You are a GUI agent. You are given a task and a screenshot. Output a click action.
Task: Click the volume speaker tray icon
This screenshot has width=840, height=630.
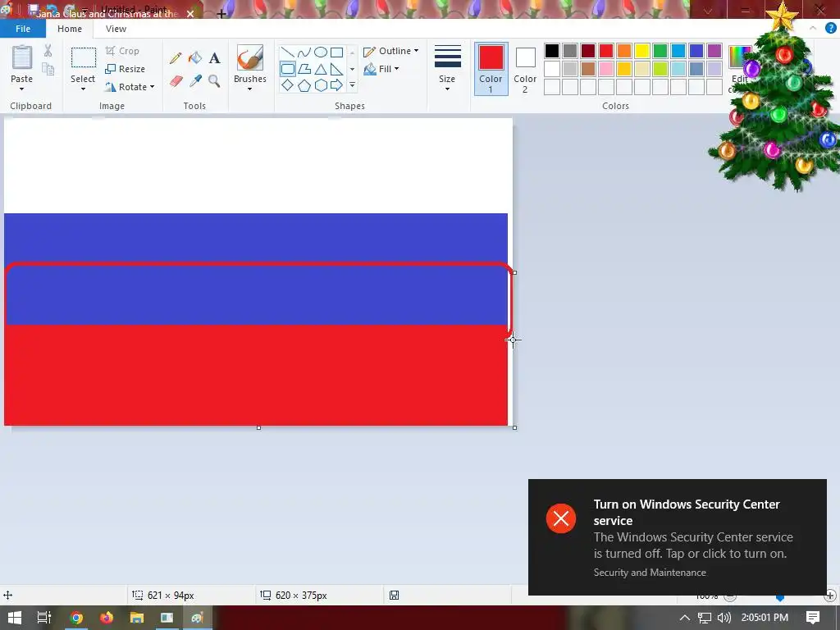[724, 618]
